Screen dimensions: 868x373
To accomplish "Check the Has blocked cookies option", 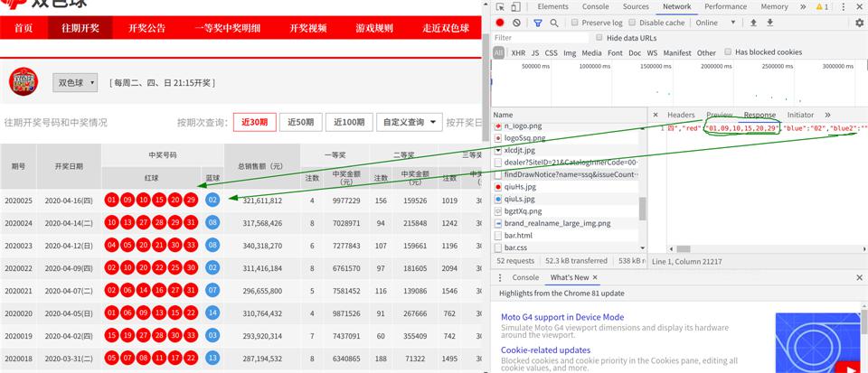I will pyautogui.click(x=729, y=52).
